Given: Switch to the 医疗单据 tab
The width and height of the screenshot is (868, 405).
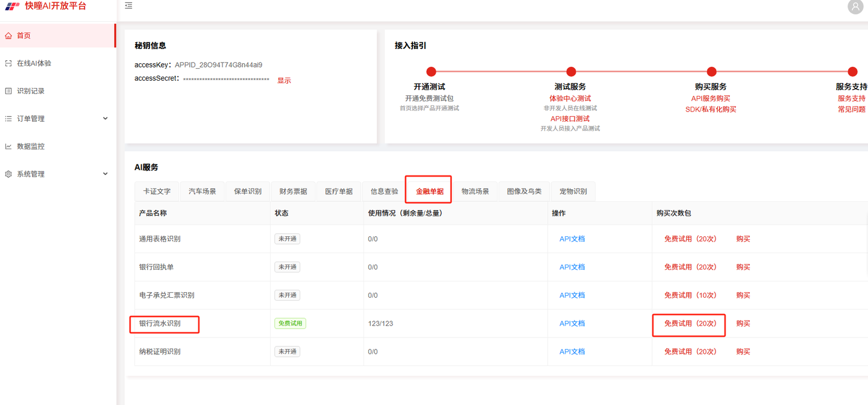Looking at the screenshot, I should pos(339,191).
